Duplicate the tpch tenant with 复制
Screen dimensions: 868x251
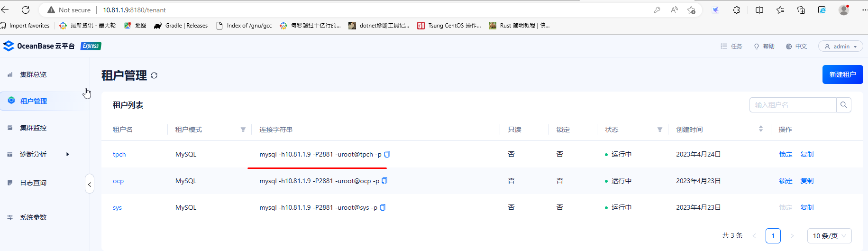tap(807, 154)
